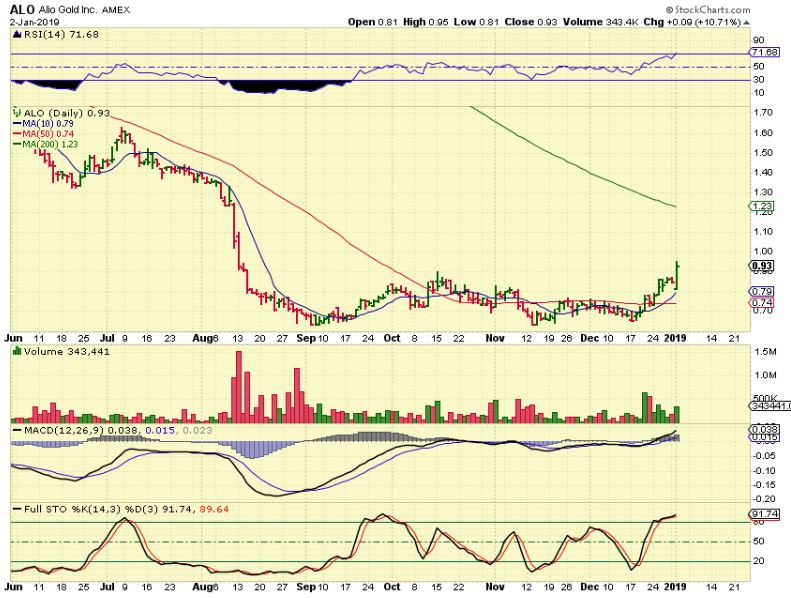Click the Low 0.81 quote value
This screenshot has height=598, width=791.
point(476,22)
